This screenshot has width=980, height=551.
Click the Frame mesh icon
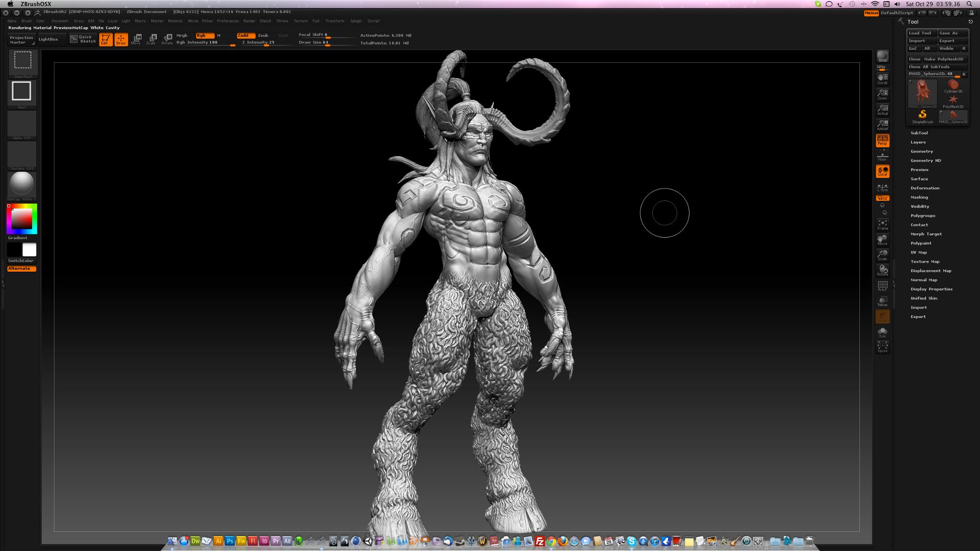pos(882,224)
